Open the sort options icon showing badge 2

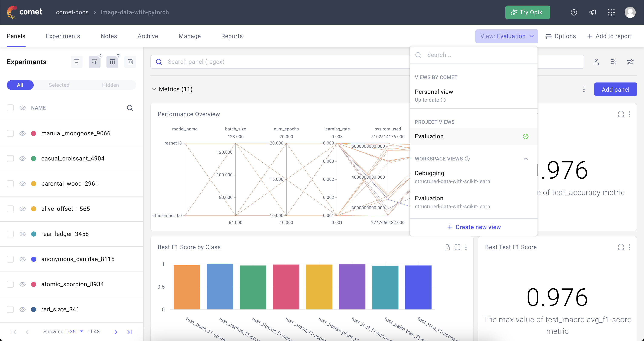(x=95, y=62)
